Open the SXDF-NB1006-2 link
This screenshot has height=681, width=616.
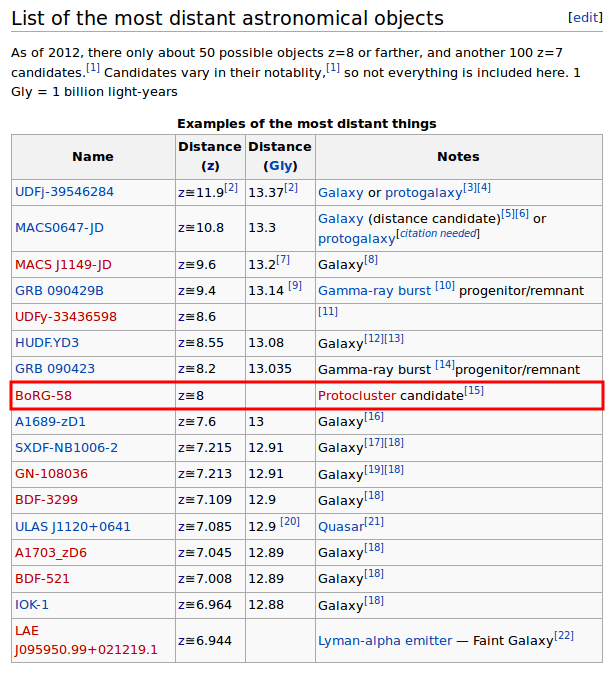[x=66, y=448]
